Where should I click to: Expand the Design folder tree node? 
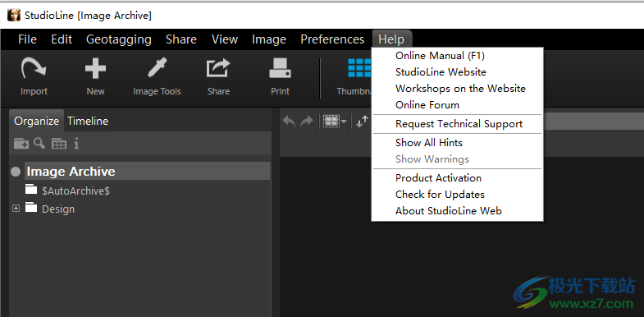point(16,209)
